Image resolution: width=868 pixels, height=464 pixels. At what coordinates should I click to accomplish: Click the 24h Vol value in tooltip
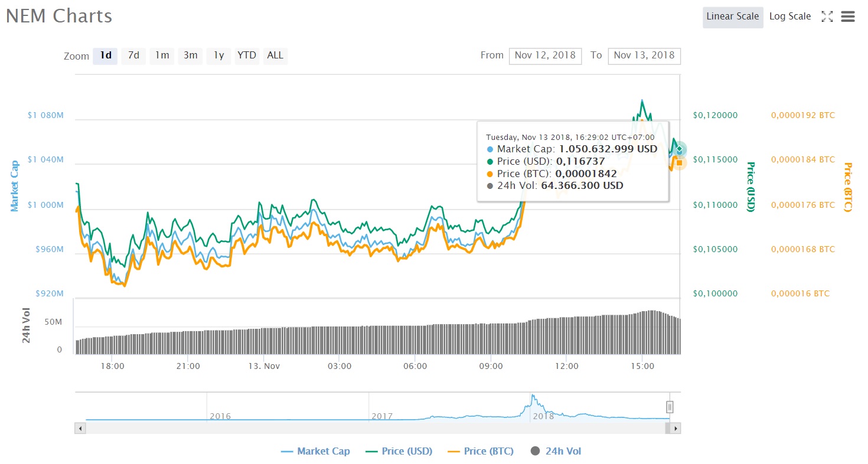pyautogui.click(x=582, y=185)
